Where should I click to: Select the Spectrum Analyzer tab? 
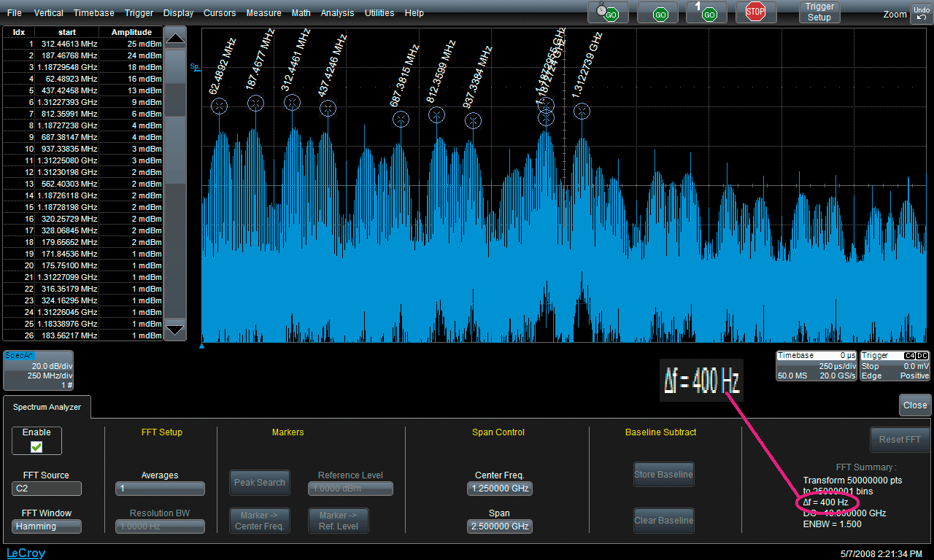[47, 407]
